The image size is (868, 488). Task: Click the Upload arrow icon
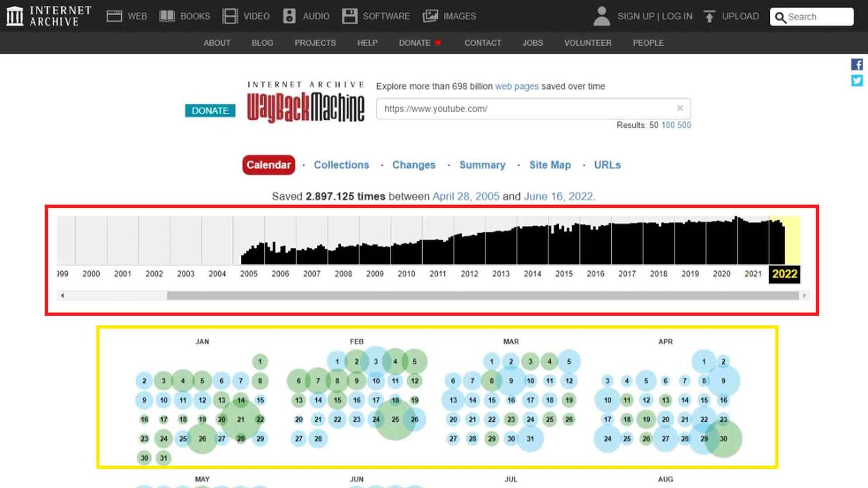click(709, 16)
